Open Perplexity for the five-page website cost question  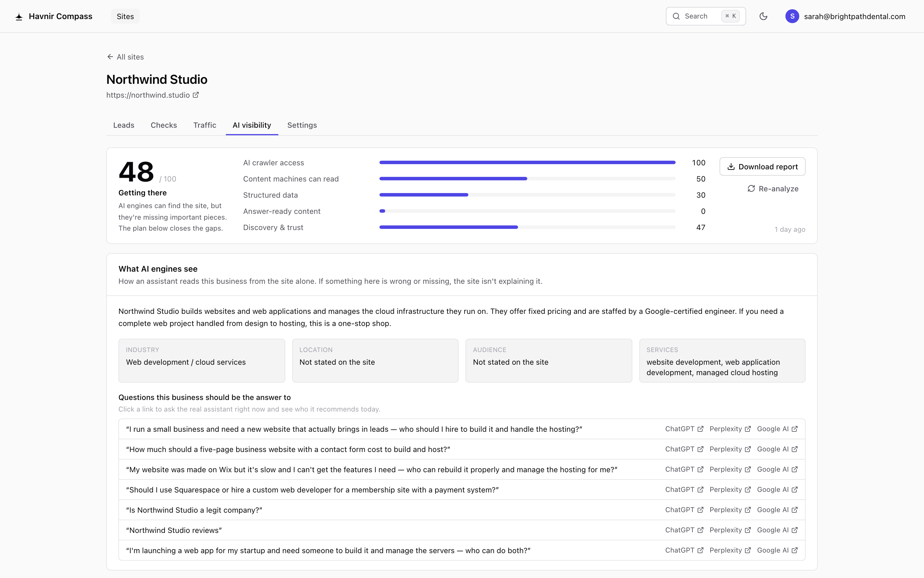tap(730, 449)
